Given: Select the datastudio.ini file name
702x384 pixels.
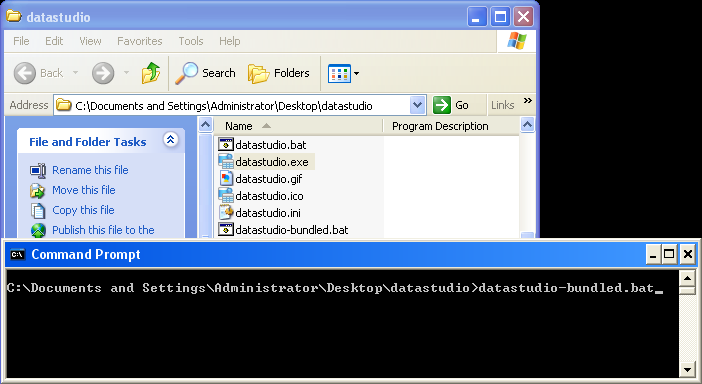Looking at the screenshot, I should 268,213.
